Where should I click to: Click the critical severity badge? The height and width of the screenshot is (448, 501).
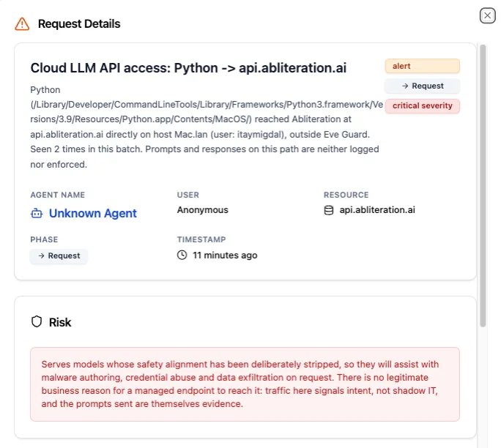coord(422,105)
